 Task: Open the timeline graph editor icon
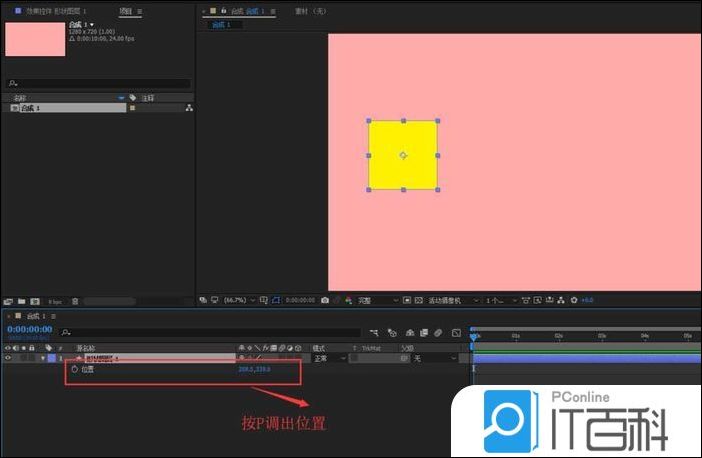[456, 332]
